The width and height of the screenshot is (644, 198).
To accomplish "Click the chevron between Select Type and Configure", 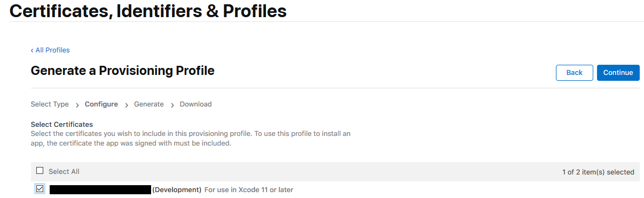I will [77, 105].
